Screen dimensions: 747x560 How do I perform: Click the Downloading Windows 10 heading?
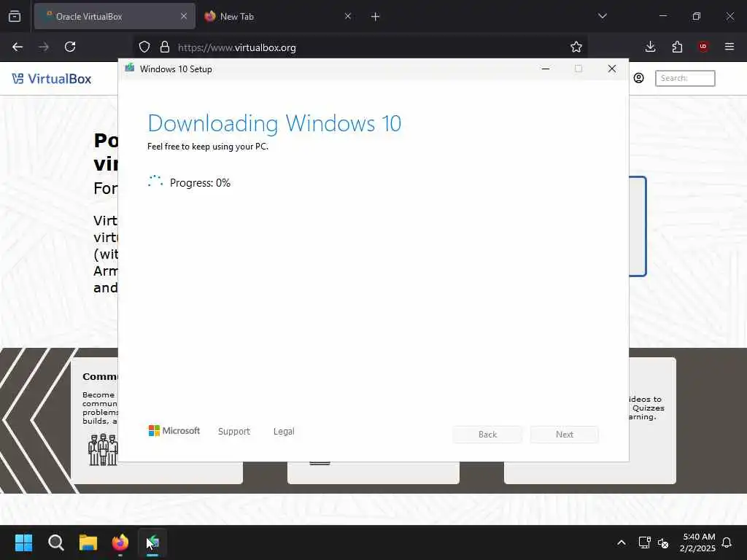[274, 124]
